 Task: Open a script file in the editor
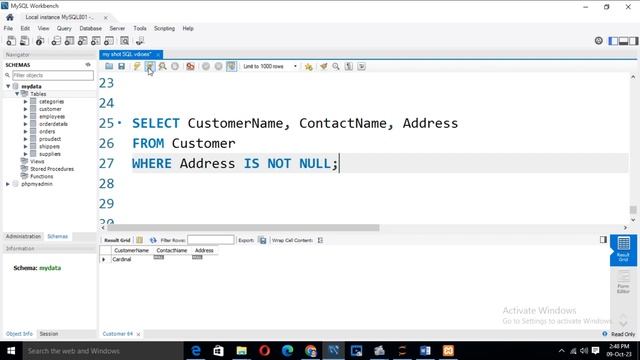point(109,66)
